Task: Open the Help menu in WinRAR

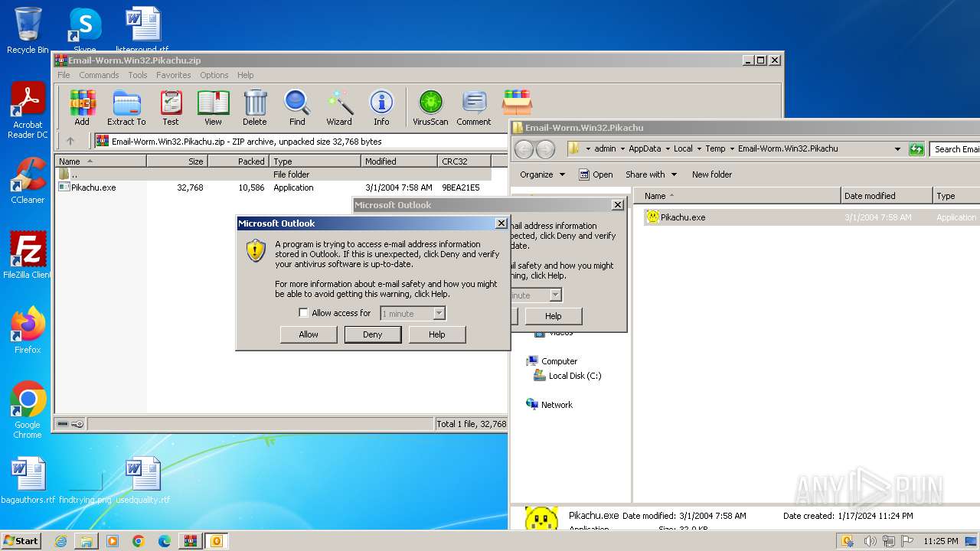Action: (x=246, y=75)
